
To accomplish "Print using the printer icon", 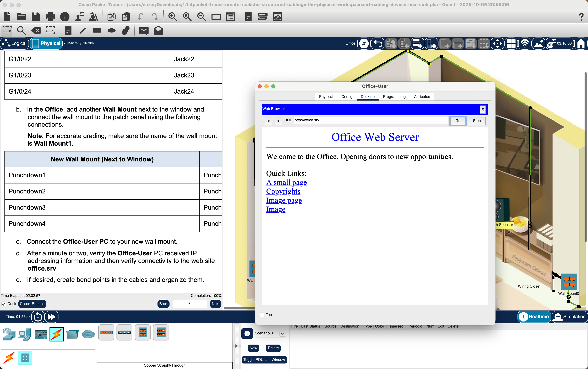I will [50, 17].
